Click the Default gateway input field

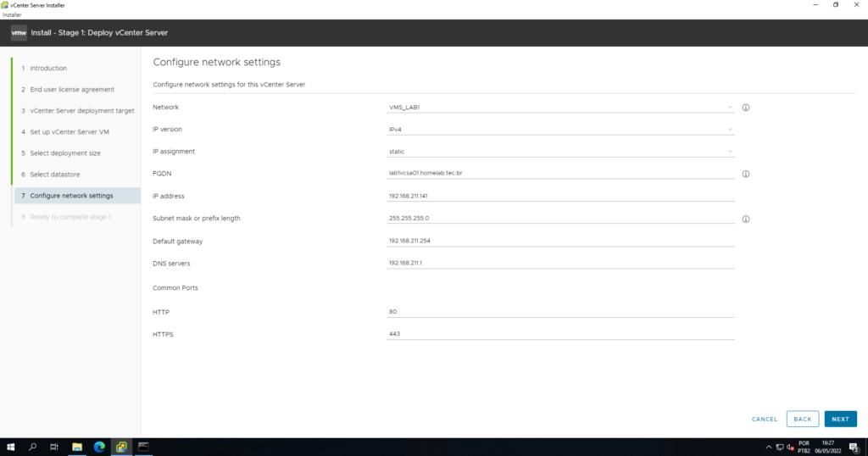560,241
